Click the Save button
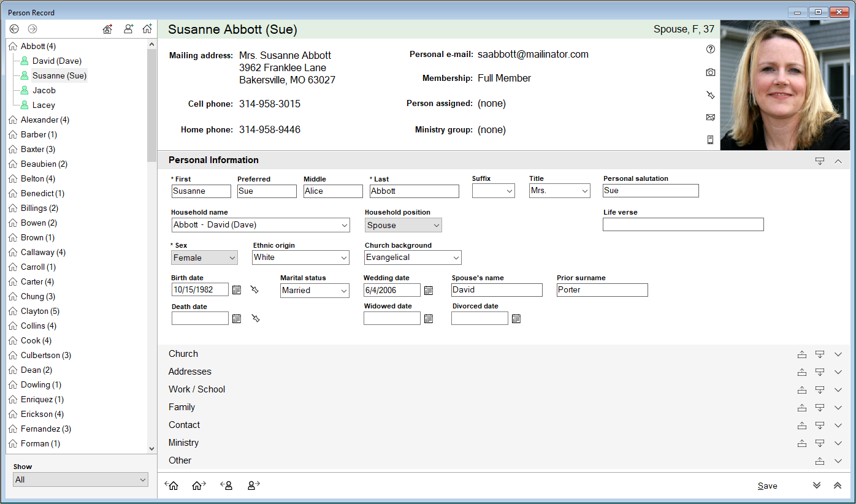This screenshot has width=856, height=504. pos(767,486)
